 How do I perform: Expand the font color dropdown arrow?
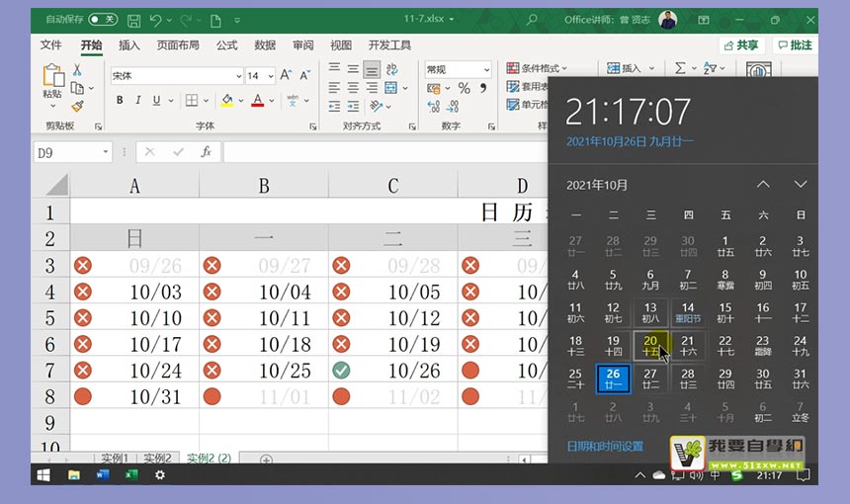point(272,100)
